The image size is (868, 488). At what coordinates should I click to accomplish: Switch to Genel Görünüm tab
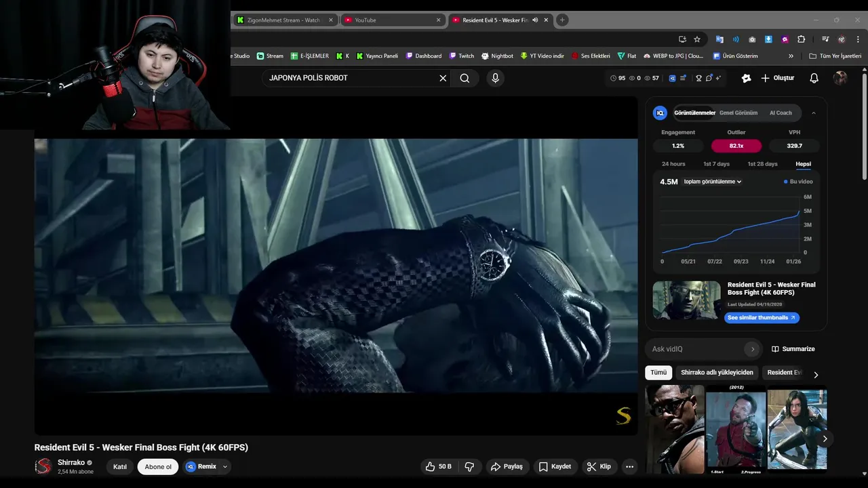[x=738, y=113]
